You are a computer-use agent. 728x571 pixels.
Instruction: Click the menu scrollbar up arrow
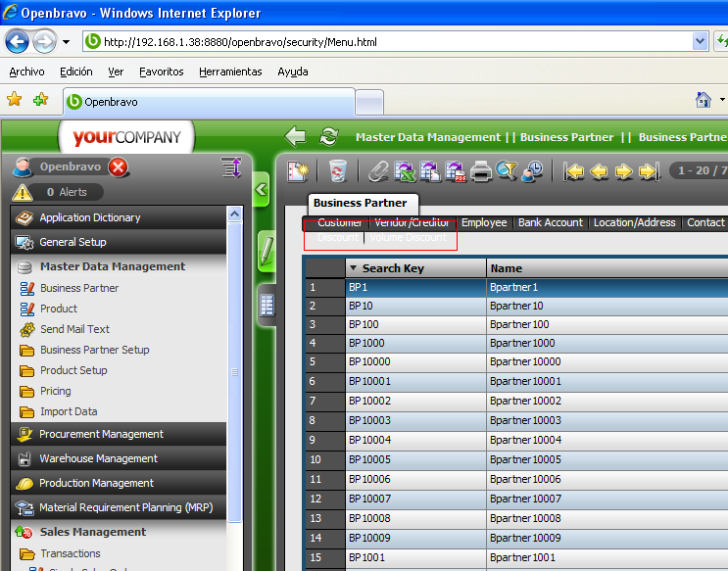[235, 214]
